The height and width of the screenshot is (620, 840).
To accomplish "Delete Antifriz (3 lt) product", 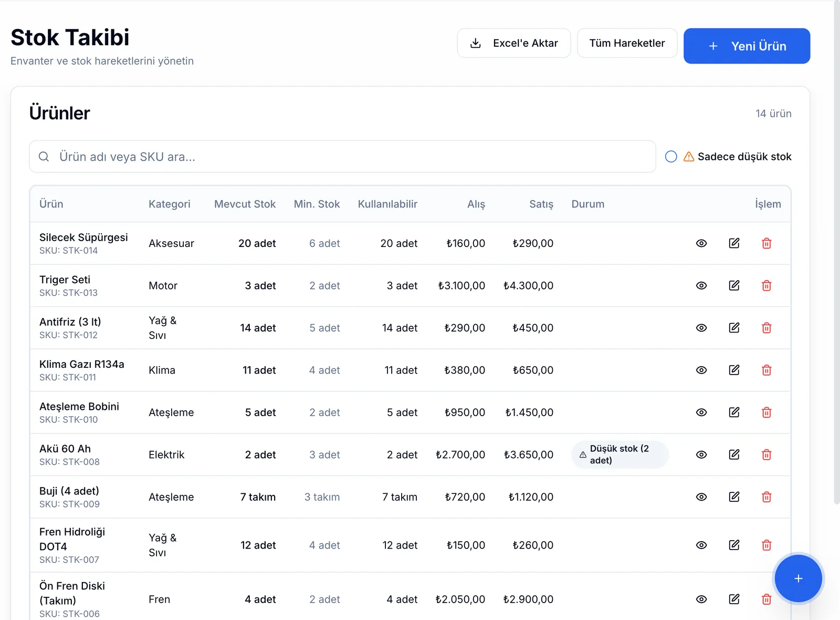I will pos(766,328).
